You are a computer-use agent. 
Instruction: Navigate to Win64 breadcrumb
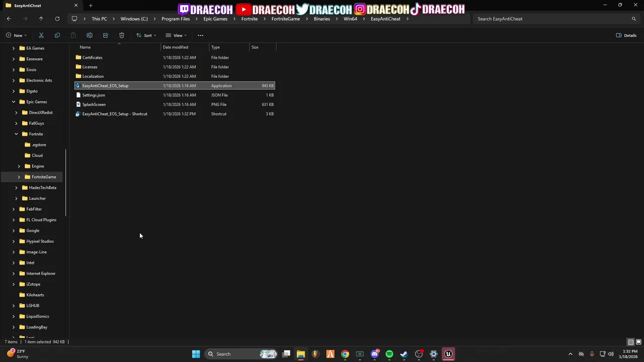pos(350,19)
